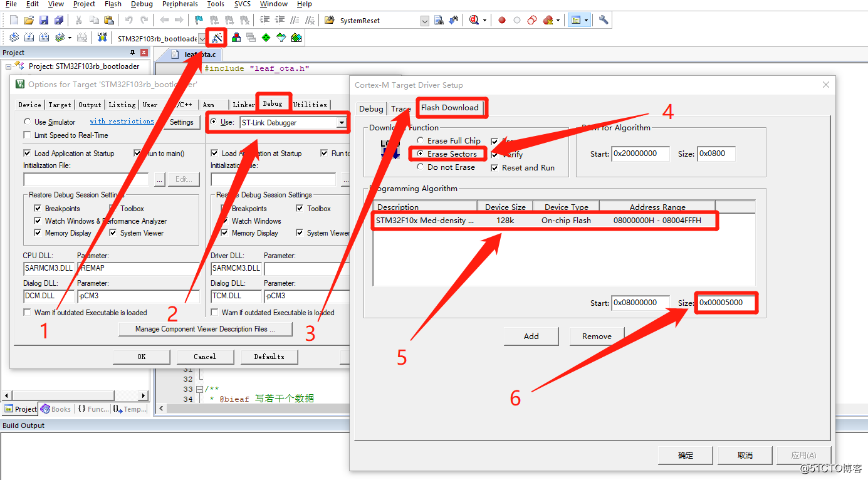This screenshot has width=868, height=480.
Task: Select the Erase Full Chip radio option
Action: [x=421, y=140]
